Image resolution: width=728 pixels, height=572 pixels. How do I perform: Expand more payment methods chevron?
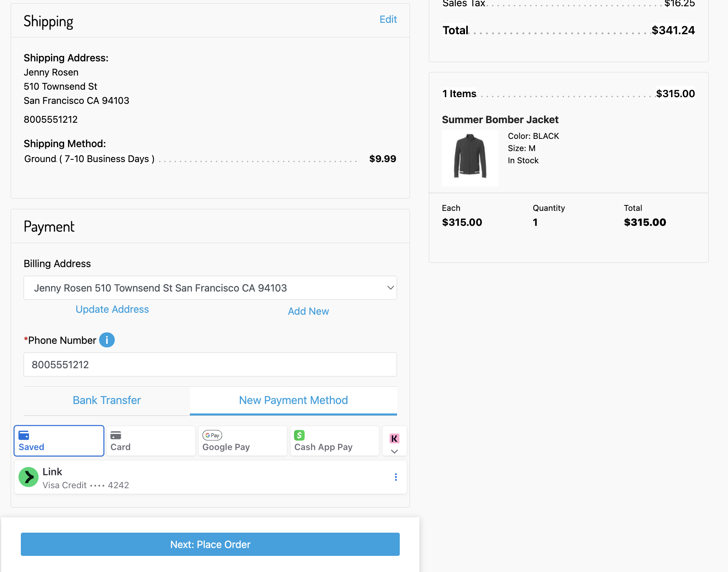pos(394,452)
